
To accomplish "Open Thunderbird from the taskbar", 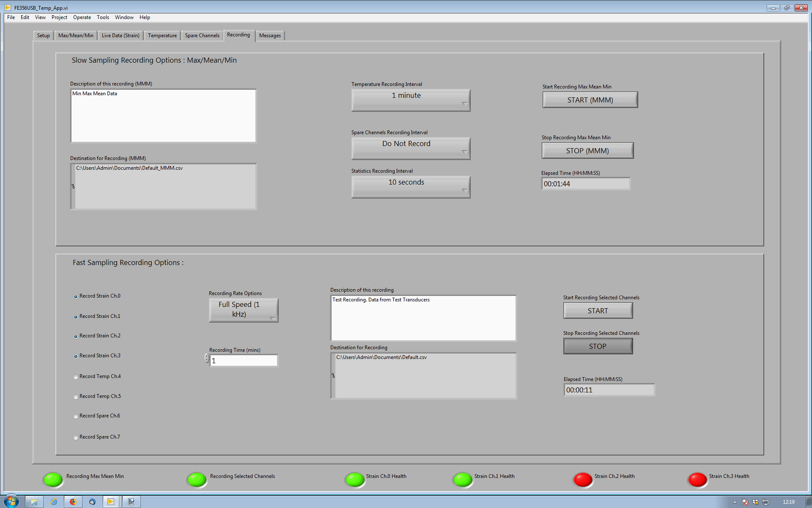I will click(92, 502).
